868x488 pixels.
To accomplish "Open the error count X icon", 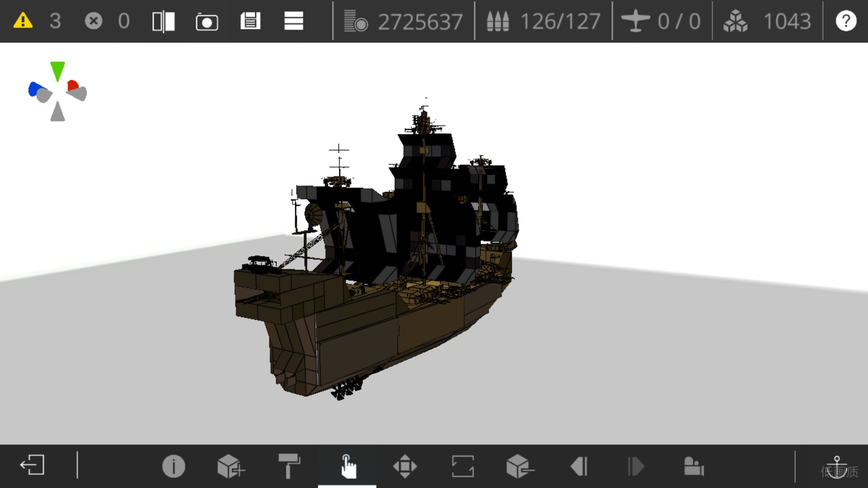I will [x=94, y=21].
